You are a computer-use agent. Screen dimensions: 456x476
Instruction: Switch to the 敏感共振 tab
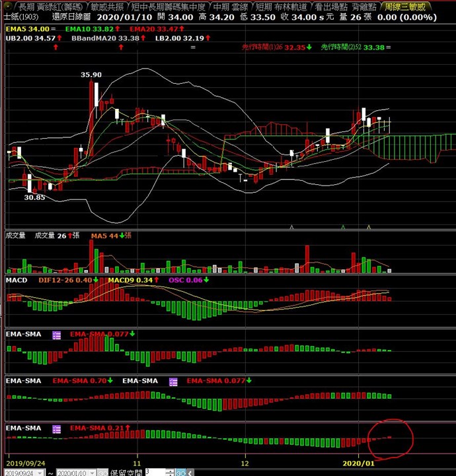pyautogui.click(x=107, y=7)
